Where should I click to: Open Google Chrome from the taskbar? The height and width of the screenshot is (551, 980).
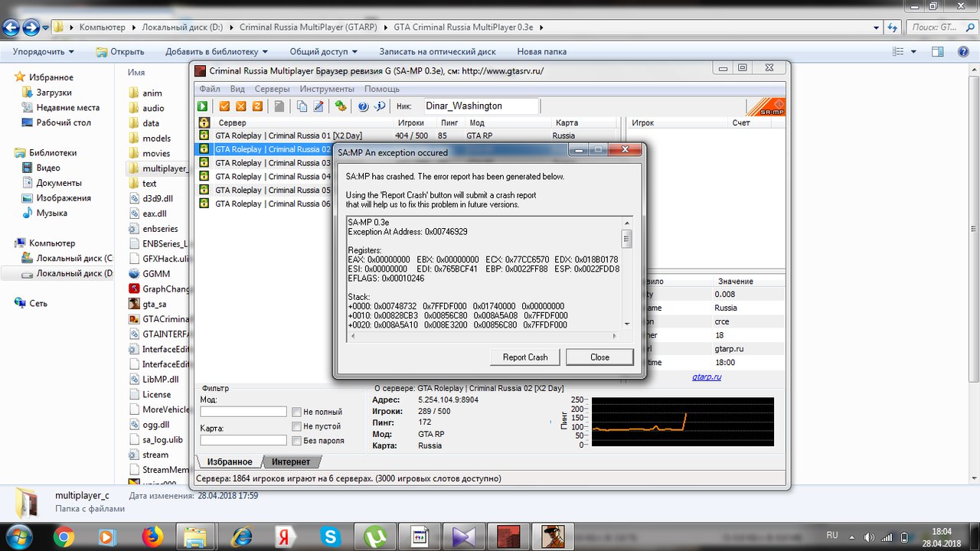(64, 536)
